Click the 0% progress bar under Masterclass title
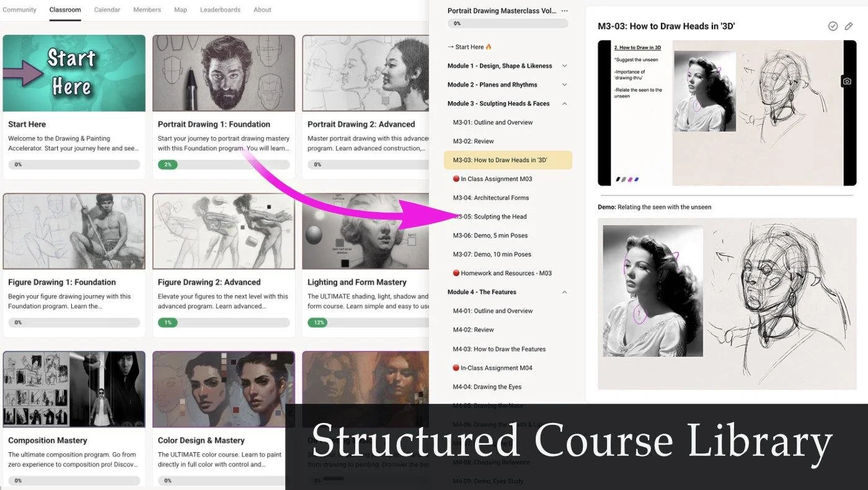The image size is (868, 490). click(508, 24)
